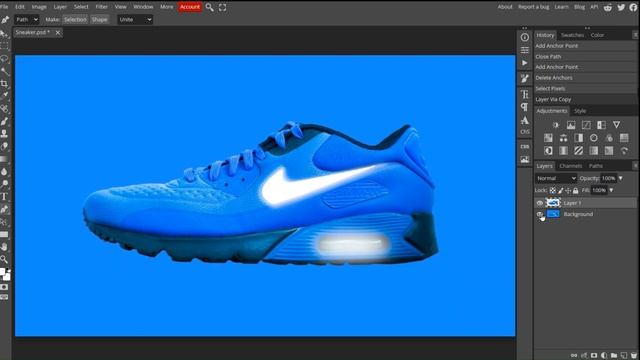Select the Gradient tool
This screenshot has height=360, width=640.
4,159
